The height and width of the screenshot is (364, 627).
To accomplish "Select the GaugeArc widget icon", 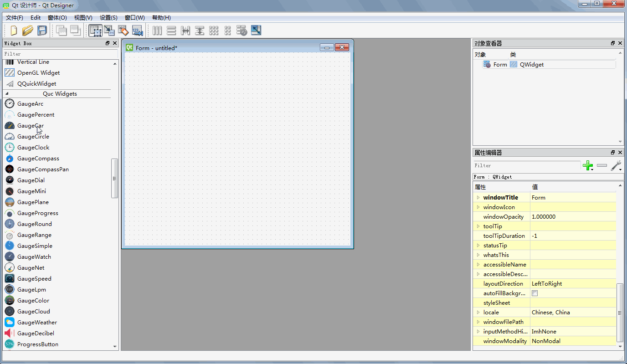I will 10,104.
